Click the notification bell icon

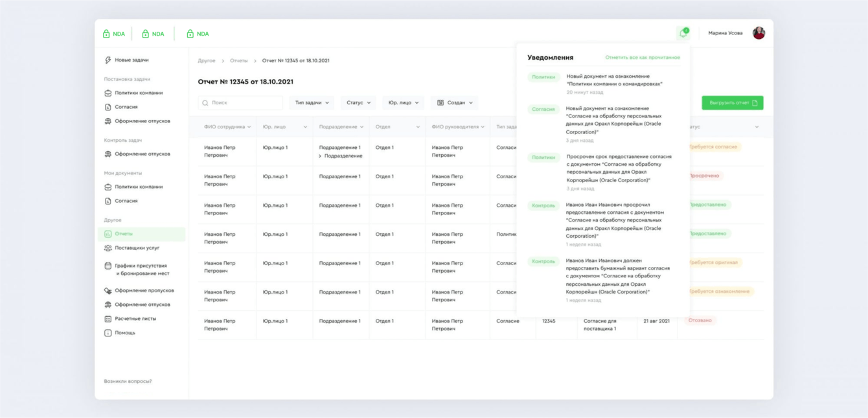point(683,33)
